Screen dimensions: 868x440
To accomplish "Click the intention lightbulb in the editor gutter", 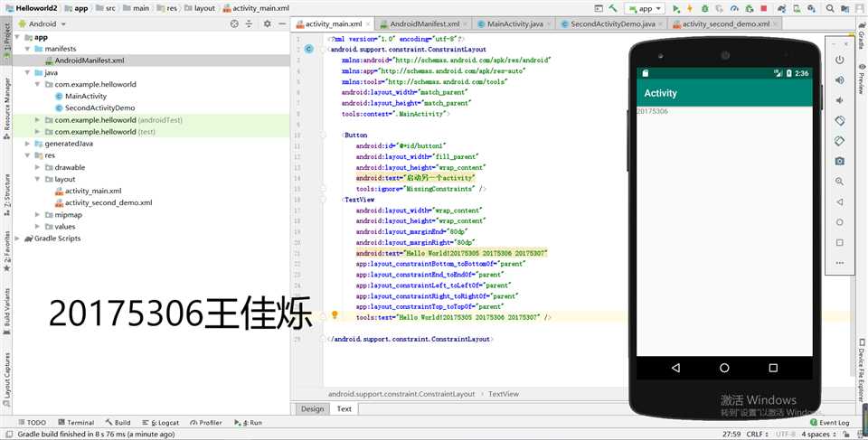I will tap(335, 315).
